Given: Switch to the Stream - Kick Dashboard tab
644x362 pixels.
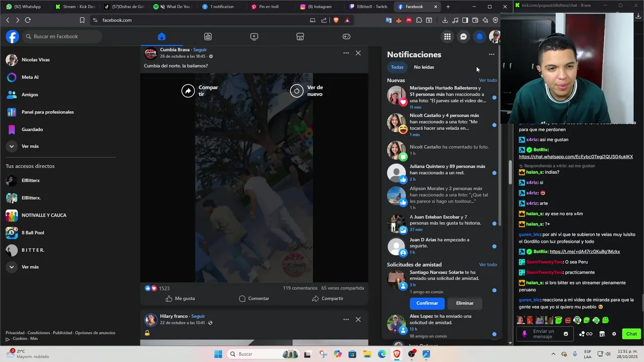Looking at the screenshot, I should click(74, 7).
